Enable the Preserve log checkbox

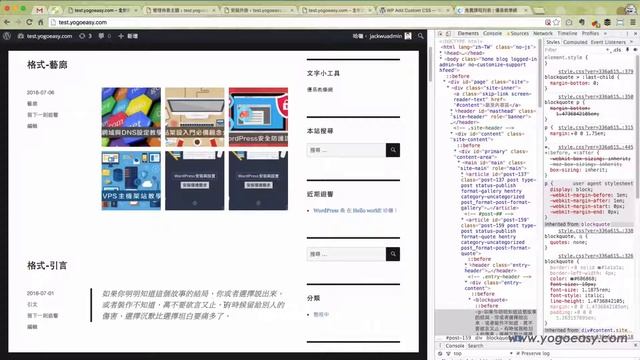[x=518, y=353]
